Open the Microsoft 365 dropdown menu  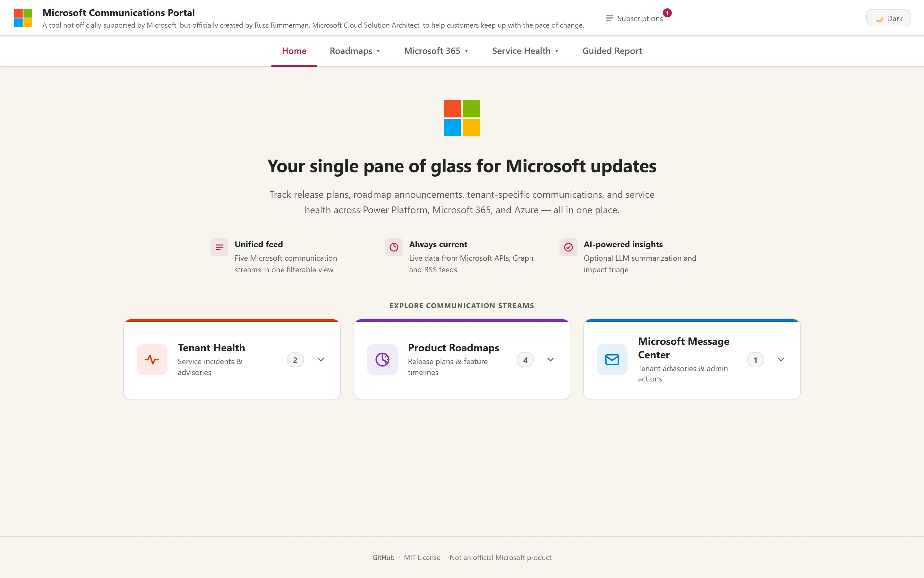436,51
